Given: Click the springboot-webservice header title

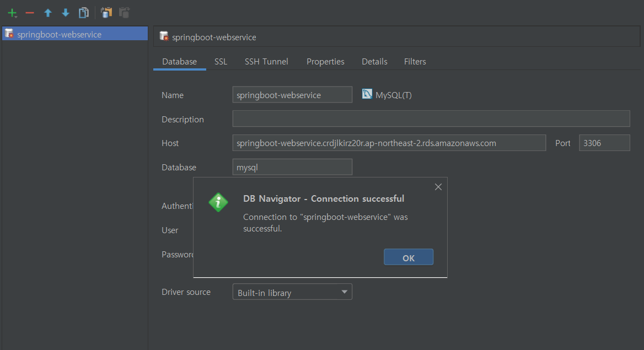Looking at the screenshot, I should pos(214,37).
